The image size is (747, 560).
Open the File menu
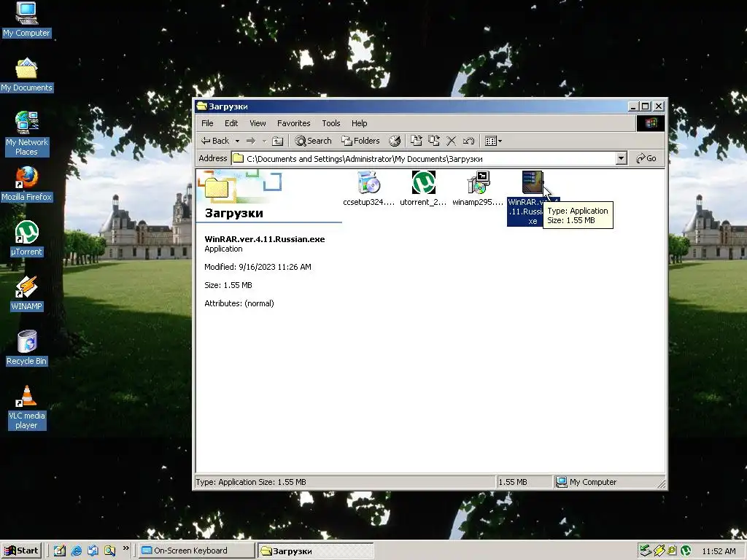click(207, 122)
